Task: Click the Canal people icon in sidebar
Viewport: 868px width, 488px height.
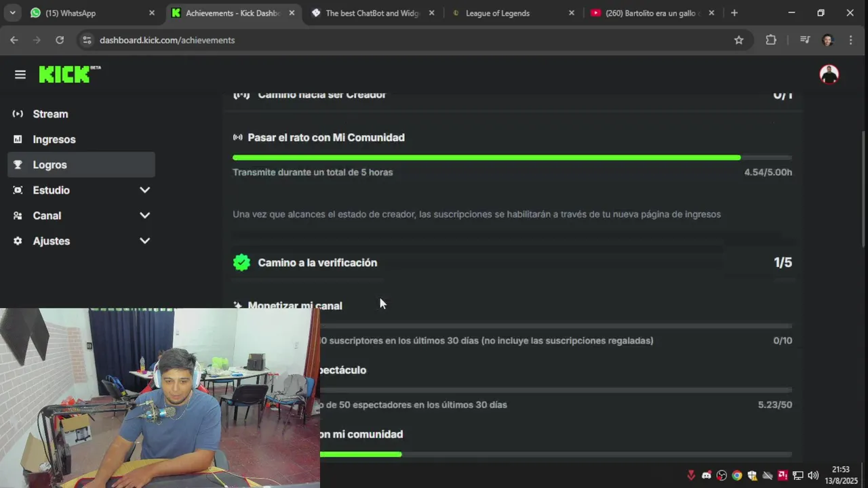Action: tap(18, 216)
